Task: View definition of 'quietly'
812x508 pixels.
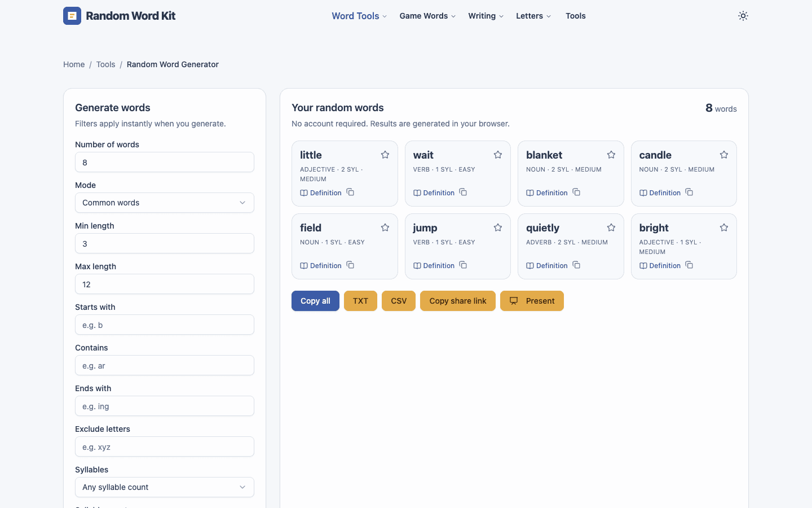Action: tap(547, 265)
